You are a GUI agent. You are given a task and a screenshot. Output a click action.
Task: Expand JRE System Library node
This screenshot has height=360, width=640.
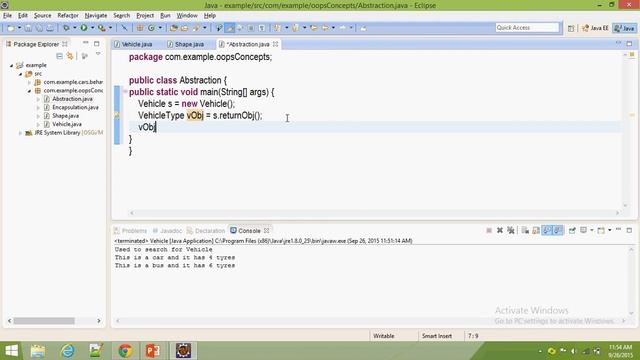(x=20, y=133)
